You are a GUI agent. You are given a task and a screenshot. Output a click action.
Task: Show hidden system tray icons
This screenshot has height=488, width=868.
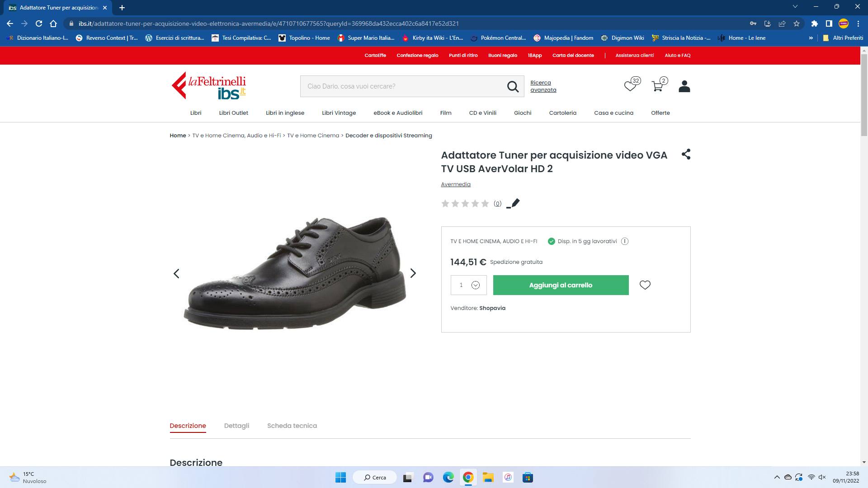pyautogui.click(x=777, y=477)
